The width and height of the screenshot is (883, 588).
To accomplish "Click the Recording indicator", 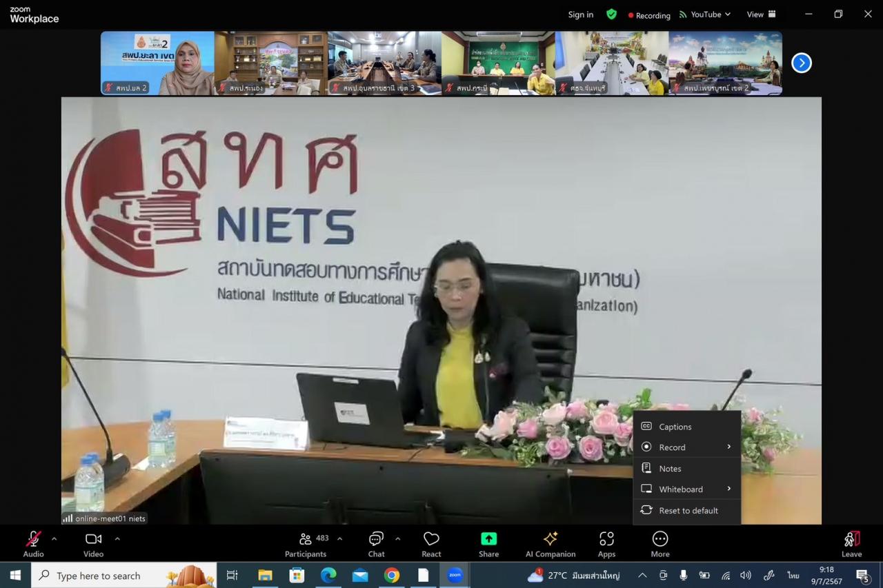I will 649,15.
